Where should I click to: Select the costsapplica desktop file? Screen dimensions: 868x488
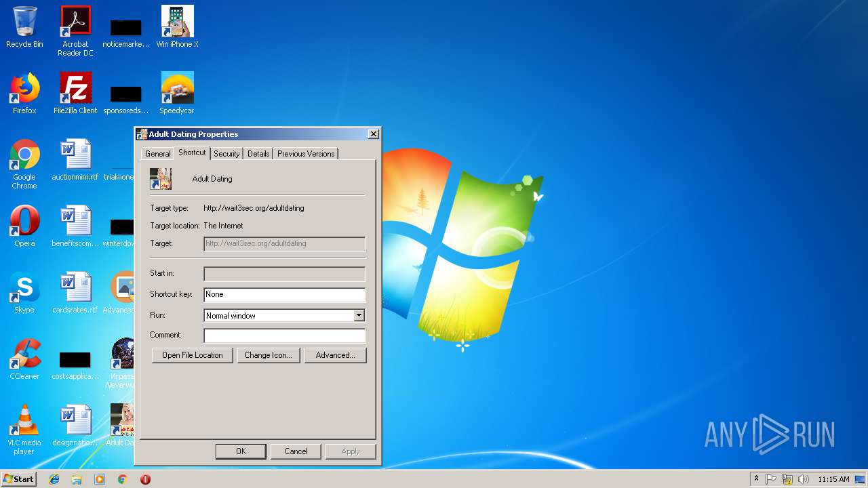tap(75, 365)
